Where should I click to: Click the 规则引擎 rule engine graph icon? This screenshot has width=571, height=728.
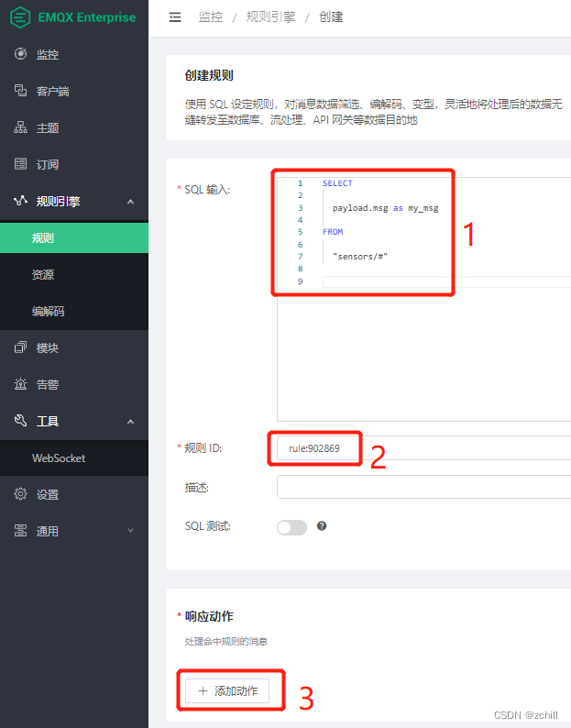click(x=20, y=201)
